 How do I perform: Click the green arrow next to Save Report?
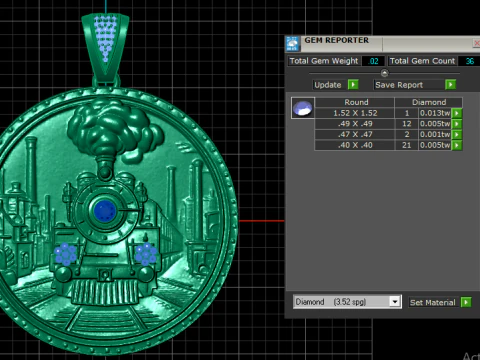point(450,85)
